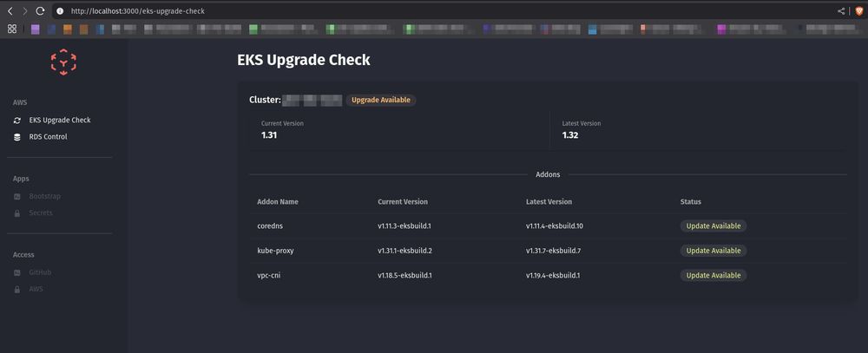The image size is (868, 353).
Task: Click the GitHub sidebar icon
Action: (x=17, y=272)
